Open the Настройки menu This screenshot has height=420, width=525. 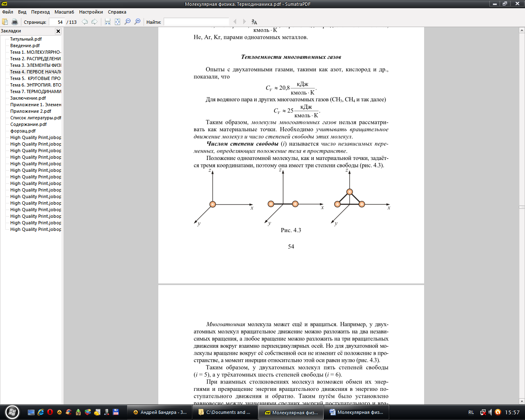pos(91,12)
